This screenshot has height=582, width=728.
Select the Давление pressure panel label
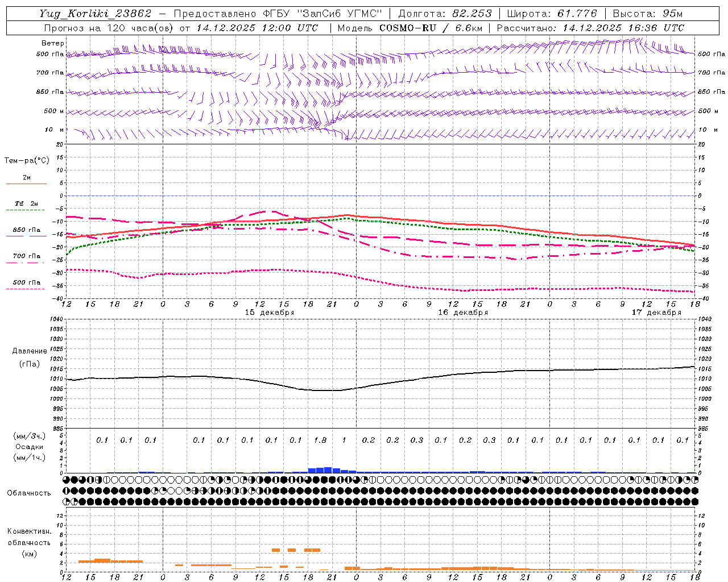pyautogui.click(x=30, y=351)
